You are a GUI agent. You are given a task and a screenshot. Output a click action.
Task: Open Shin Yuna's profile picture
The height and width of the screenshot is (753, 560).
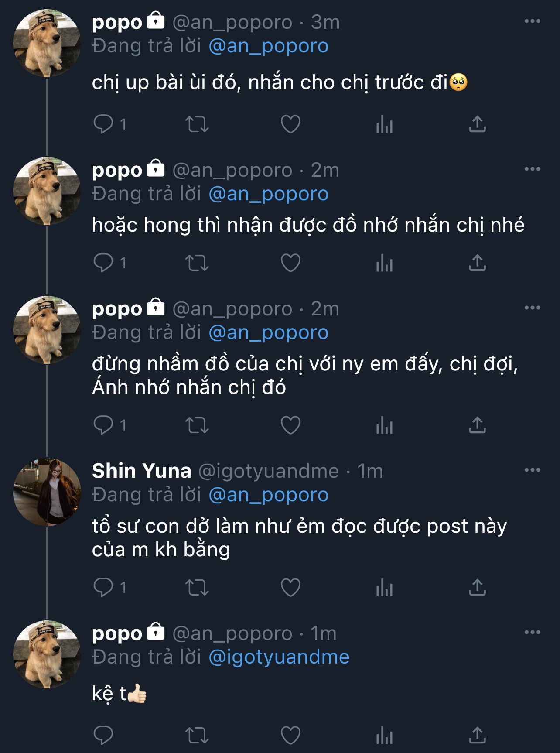47,492
